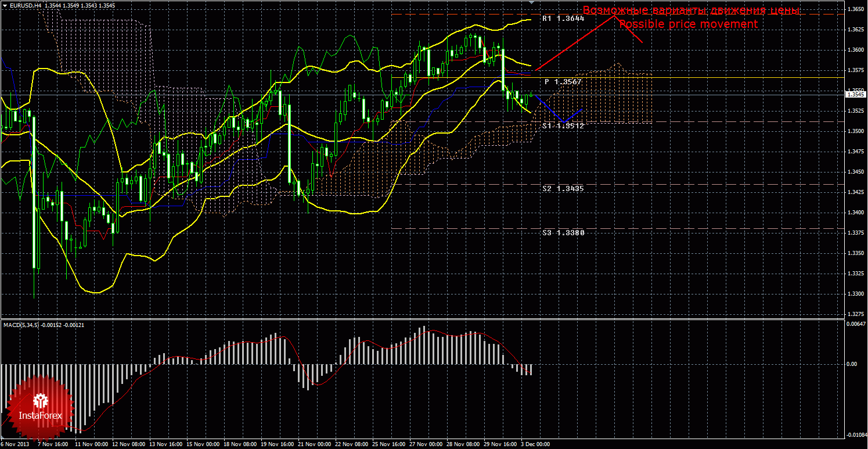Click the 1.3650 price axis label
Image resolution: width=868 pixels, height=449 pixels.
[855, 9]
